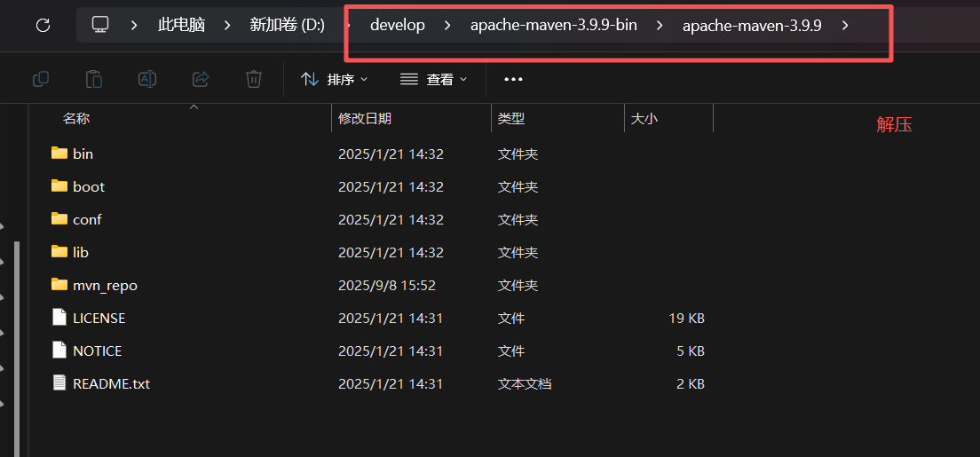The height and width of the screenshot is (457, 980).
Task: Click the 19 KB size cell
Action: (686, 319)
